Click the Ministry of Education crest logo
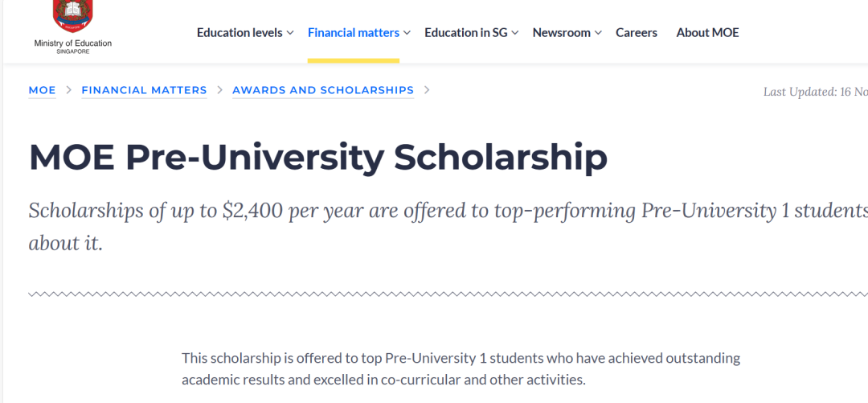 coord(72,17)
